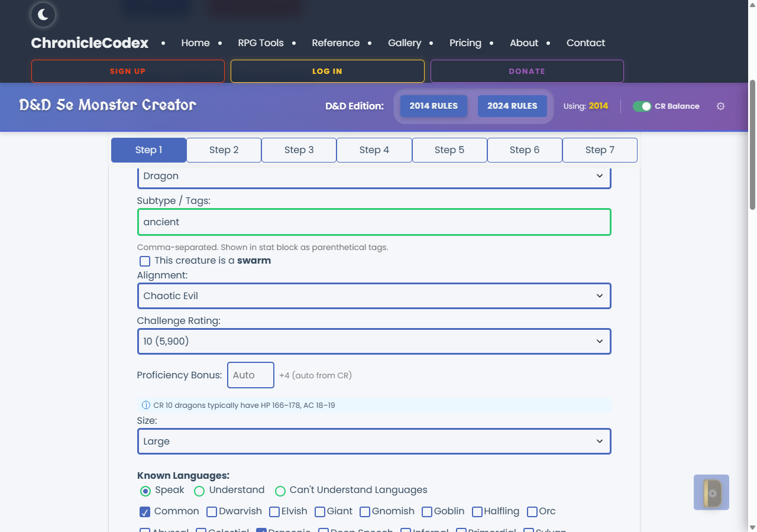The height and width of the screenshot is (532, 757).
Task: Check the Giant language checkbox
Action: pos(320,512)
